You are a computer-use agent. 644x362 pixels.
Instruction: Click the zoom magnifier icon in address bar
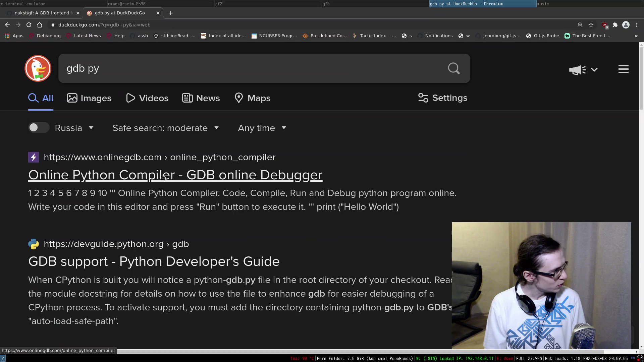[x=580, y=25]
